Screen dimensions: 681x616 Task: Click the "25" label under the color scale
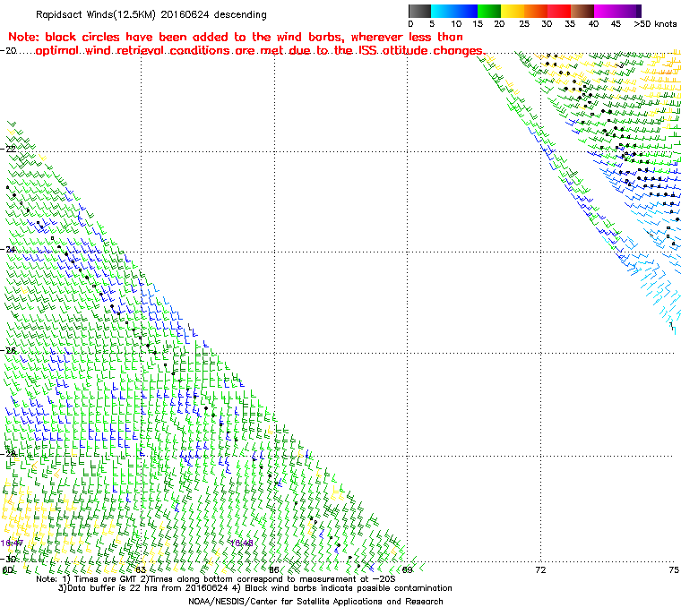[524, 24]
